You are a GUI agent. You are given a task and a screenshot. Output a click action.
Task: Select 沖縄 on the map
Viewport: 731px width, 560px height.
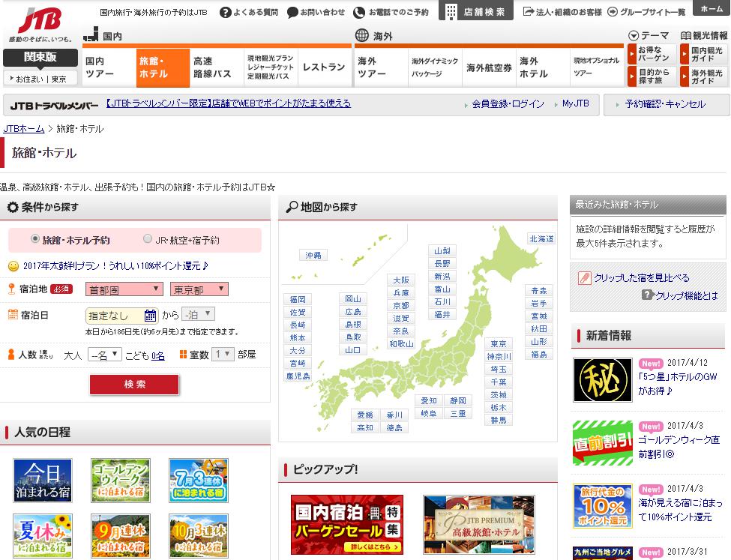point(313,255)
